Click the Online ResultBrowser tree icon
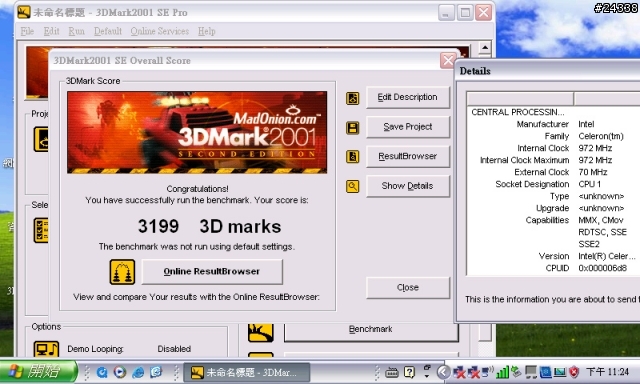 click(122, 272)
